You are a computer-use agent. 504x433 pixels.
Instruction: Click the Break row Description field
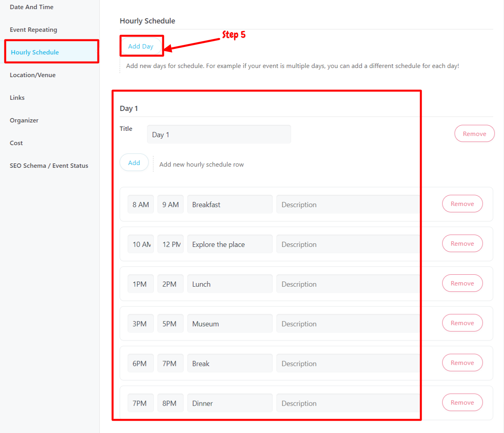click(x=348, y=363)
